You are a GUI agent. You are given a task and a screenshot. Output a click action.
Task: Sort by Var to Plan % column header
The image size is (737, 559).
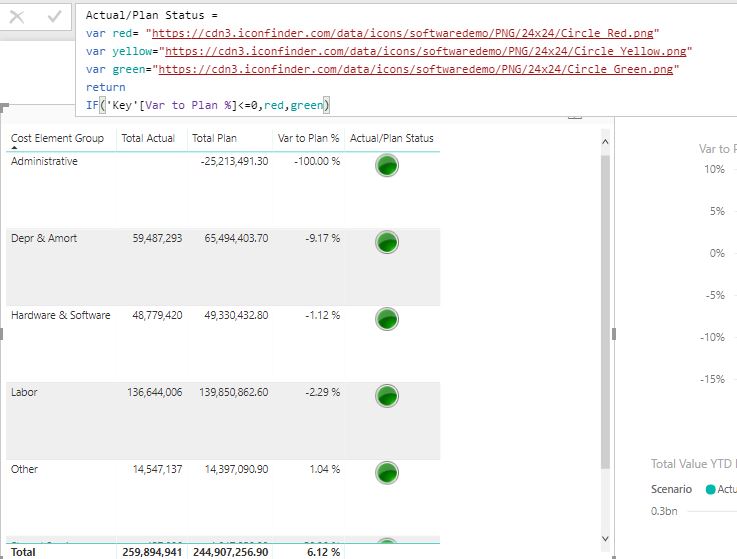(x=308, y=138)
